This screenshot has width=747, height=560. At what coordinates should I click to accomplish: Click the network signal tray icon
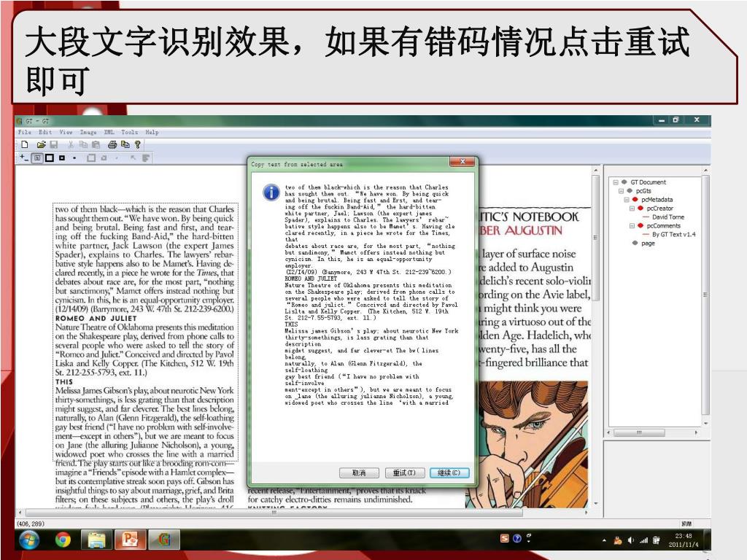click(643, 540)
